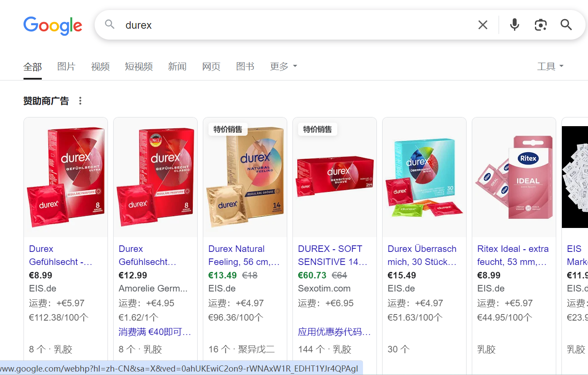This screenshot has width=588, height=375.
Task: Open the Durex Gefühlsecht €12.99 title link
Action: click(148, 255)
